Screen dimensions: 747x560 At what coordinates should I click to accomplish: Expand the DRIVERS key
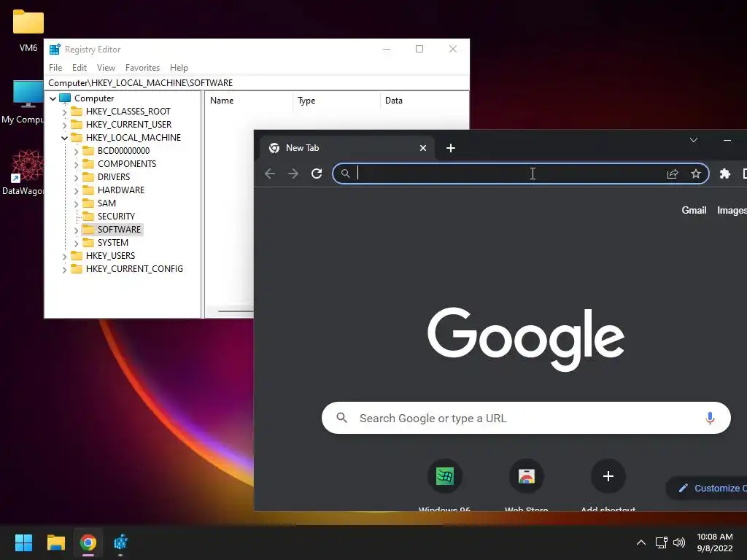click(76, 177)
